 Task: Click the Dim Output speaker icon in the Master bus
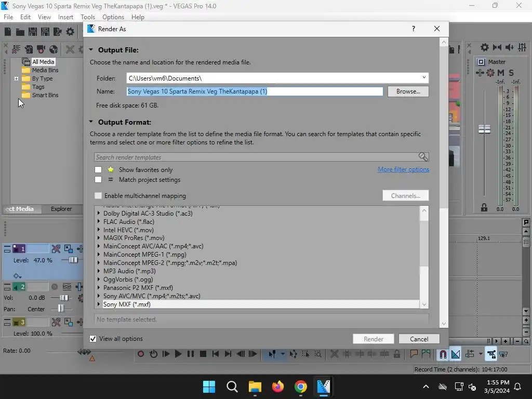[509, 47]
